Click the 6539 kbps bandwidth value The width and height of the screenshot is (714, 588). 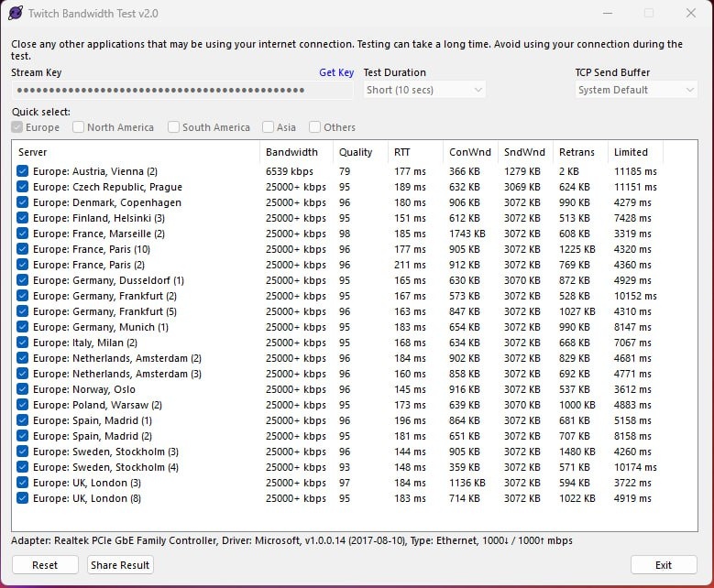coord(290,171)
